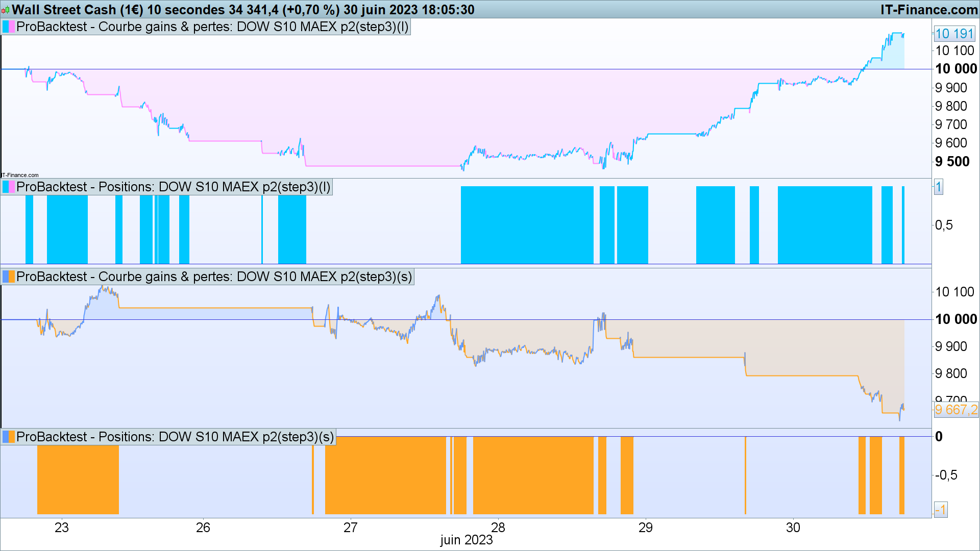
Task: Open the IT-Finance.com link at top right
Action: pos(928,10)
